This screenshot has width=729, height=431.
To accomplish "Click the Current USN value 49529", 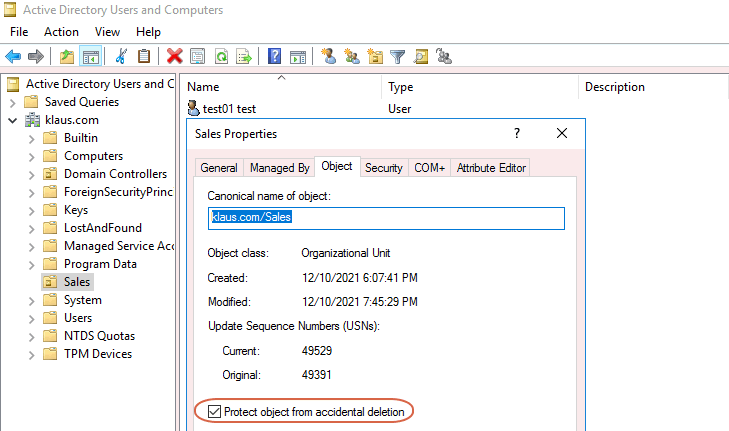I will [317, 351].
